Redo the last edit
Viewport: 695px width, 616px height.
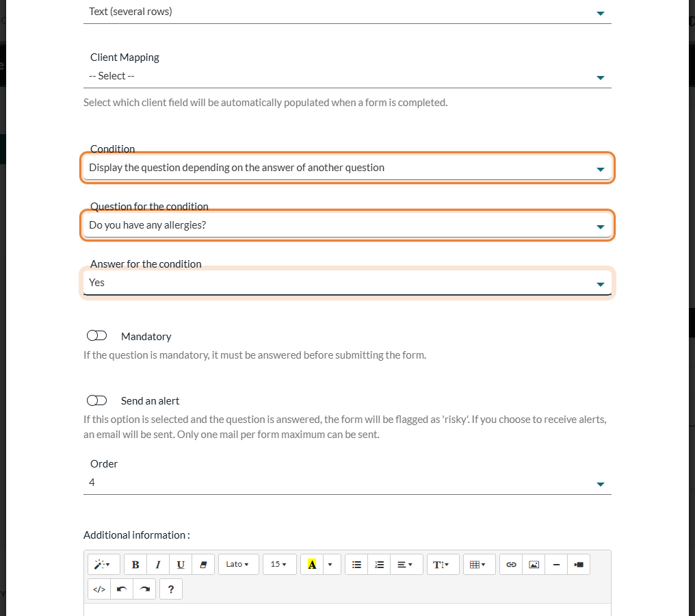tap(144, 589)
